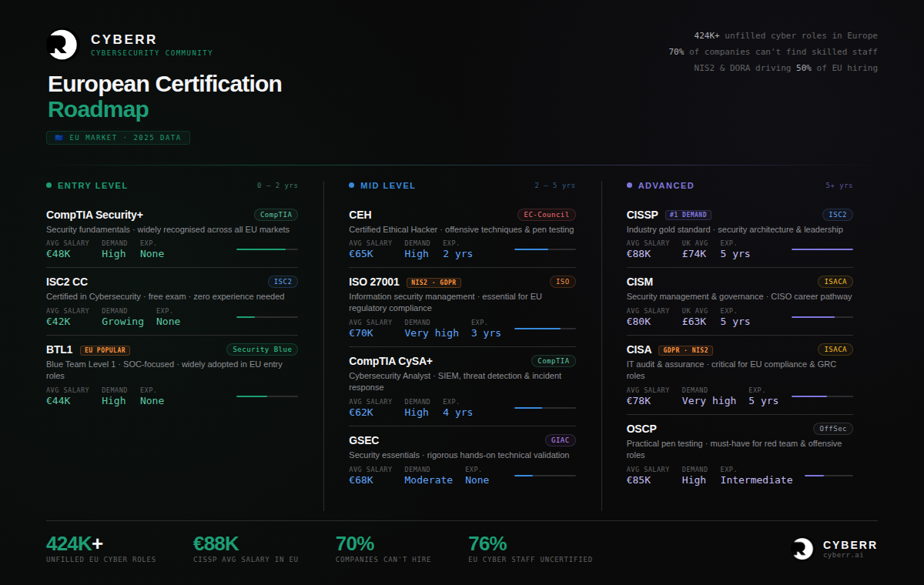Click the ISO 27001 certification title
The width and height of the screenshot is (924, 585).
374,282
